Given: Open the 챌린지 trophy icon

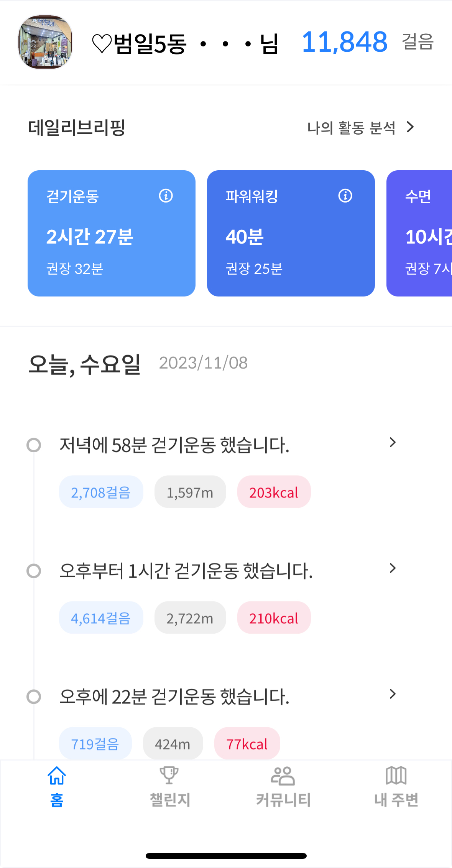Looking at the screenshot, I should pos(169,776).
